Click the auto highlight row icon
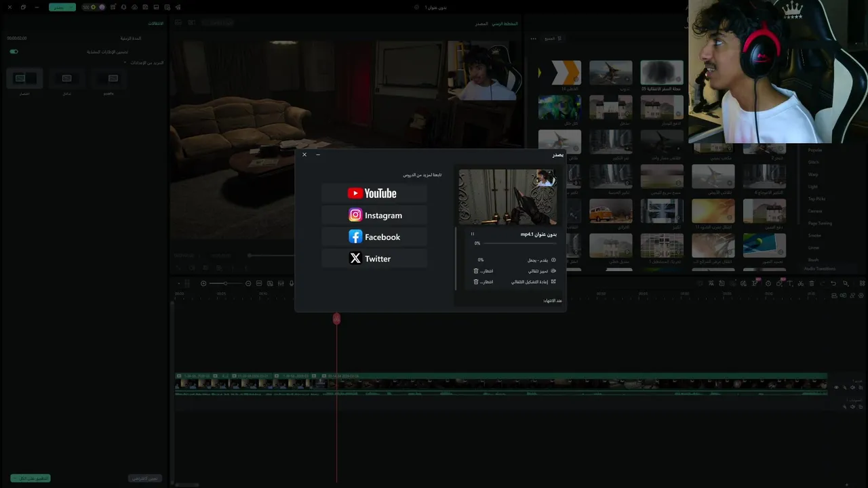The height and width of the screenshot is (488, 868). click(x=553, y=270)
